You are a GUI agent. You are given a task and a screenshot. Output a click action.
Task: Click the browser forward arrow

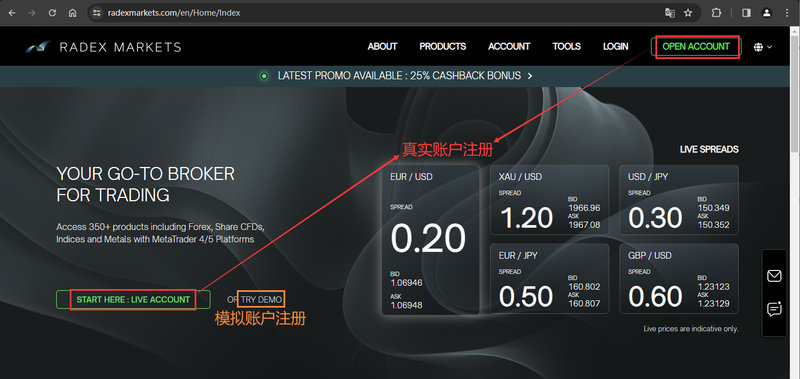tap(32, 13)
